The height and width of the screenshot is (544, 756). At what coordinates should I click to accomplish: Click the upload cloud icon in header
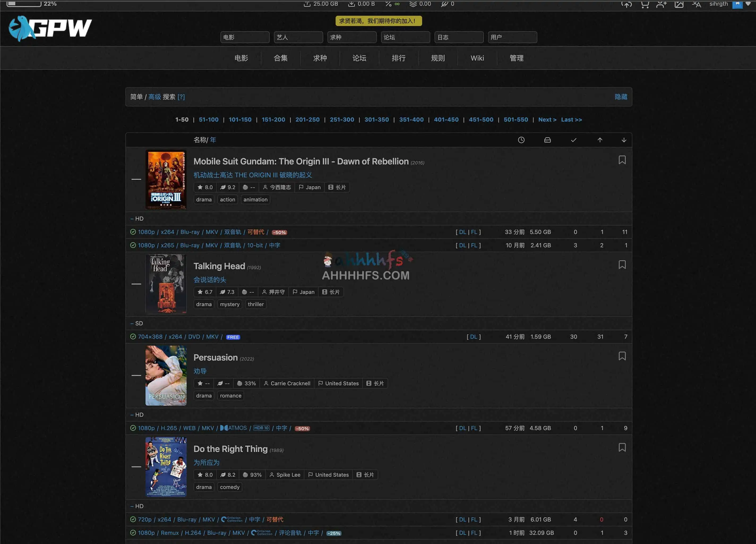[626, 4]
